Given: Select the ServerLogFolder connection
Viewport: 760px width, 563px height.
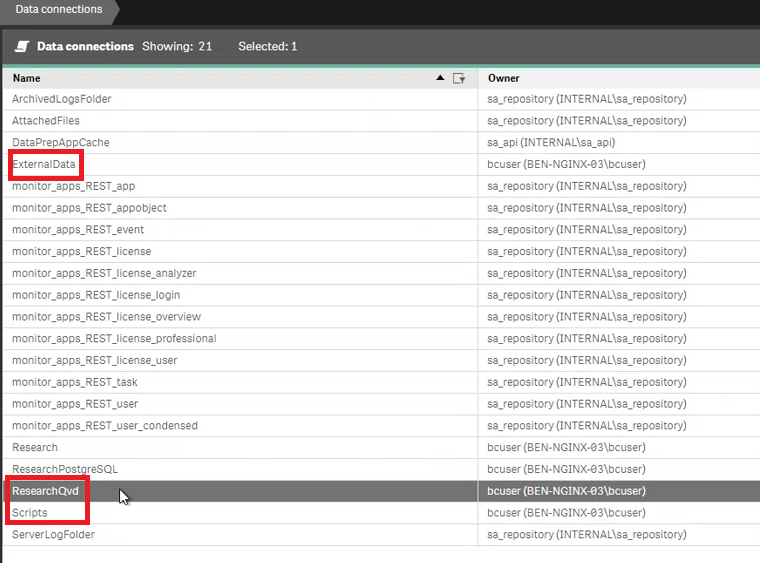Looking at the screenshot, I should tap(53, 534).
